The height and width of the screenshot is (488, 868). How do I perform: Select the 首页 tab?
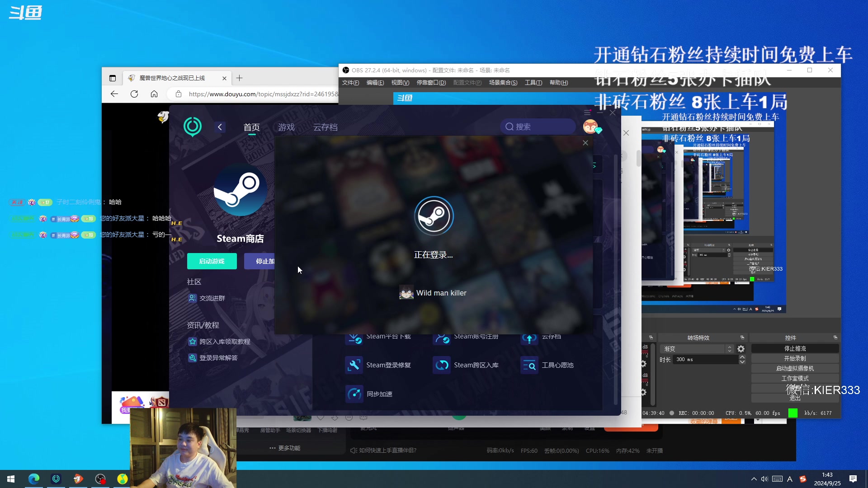[x=251, y=127]
